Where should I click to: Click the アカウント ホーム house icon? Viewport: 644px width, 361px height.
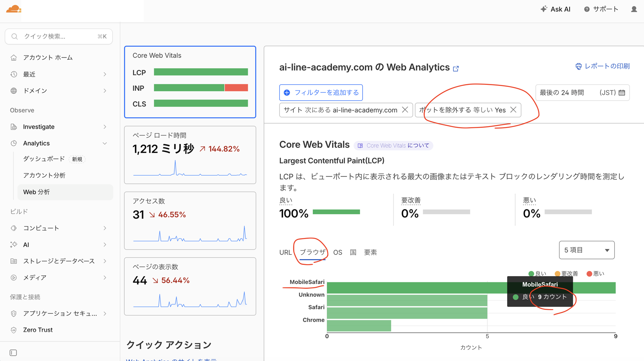tap(14, 57)
